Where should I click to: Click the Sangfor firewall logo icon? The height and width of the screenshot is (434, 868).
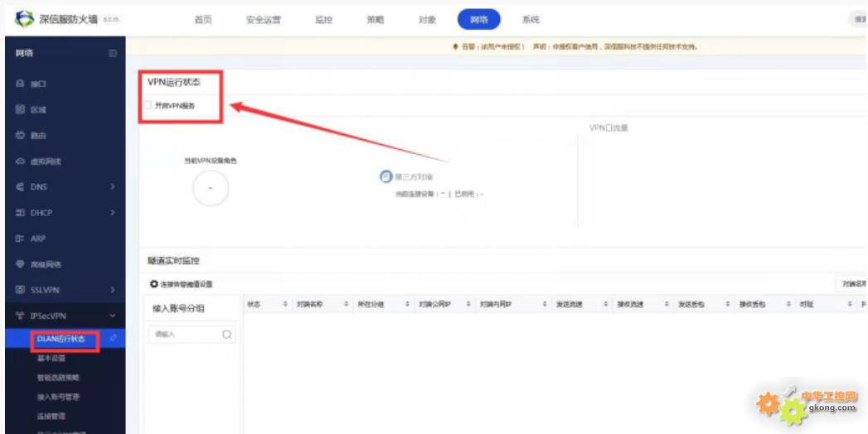(24, 19)
